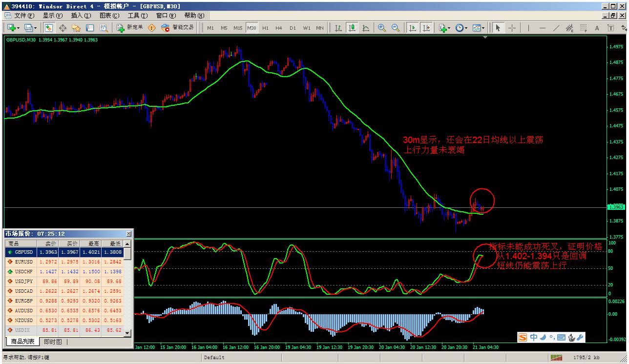The width and height of the screenshot is (629, 364).
Task: Click the orange diamond alert icon
Action: pos(152,28)
